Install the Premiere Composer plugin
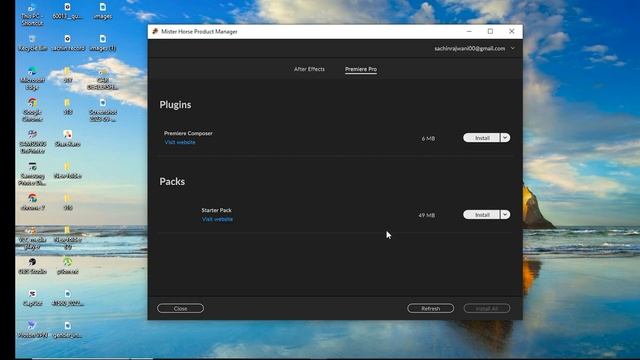This screenshot has width=640, height=360. pos(481,138)
